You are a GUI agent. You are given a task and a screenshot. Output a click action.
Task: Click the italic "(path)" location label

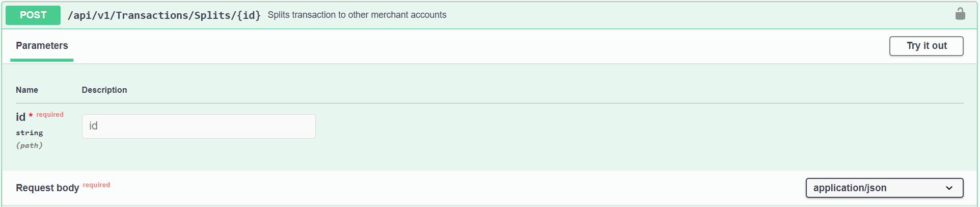(30, 145)
